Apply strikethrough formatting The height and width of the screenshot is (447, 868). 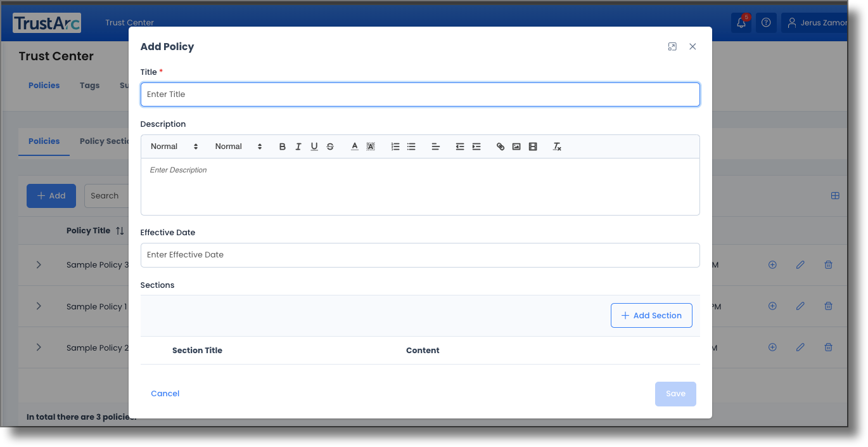(330, 146)
